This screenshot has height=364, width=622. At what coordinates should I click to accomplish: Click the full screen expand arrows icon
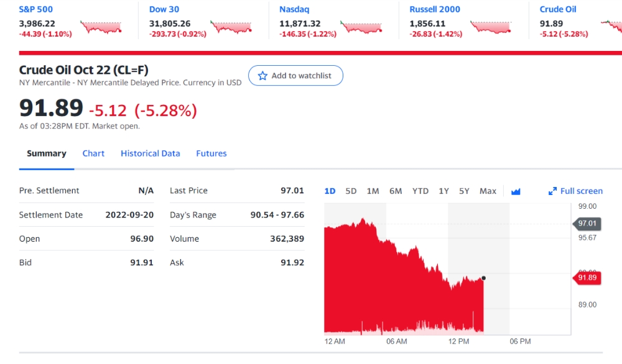(552, 191)
